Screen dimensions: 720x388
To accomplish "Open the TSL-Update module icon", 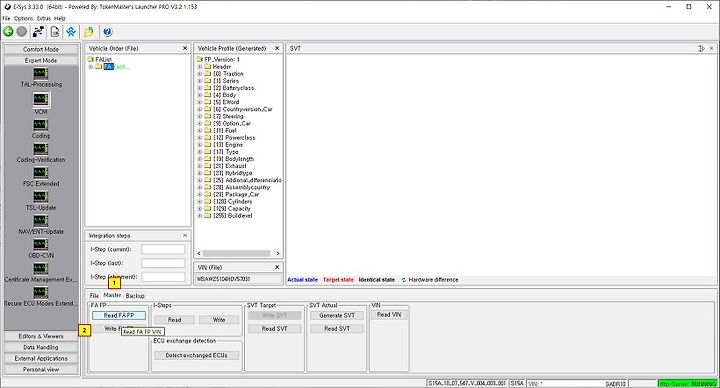I will 41,197.
